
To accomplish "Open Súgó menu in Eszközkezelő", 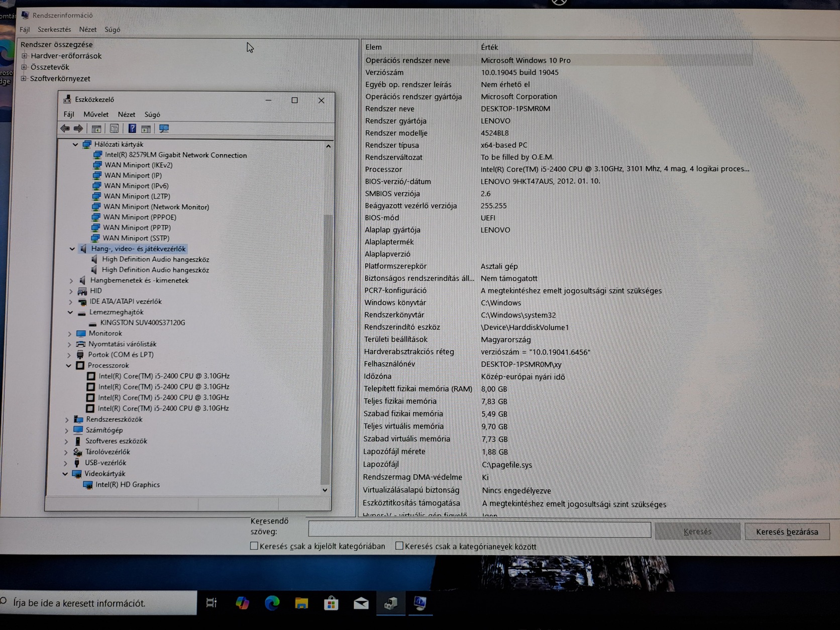I will pyautogui.click(x=152, y=115).
